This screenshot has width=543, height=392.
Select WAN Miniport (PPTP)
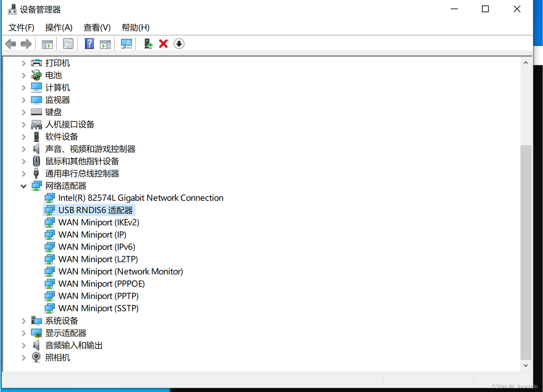pos(99,296)
